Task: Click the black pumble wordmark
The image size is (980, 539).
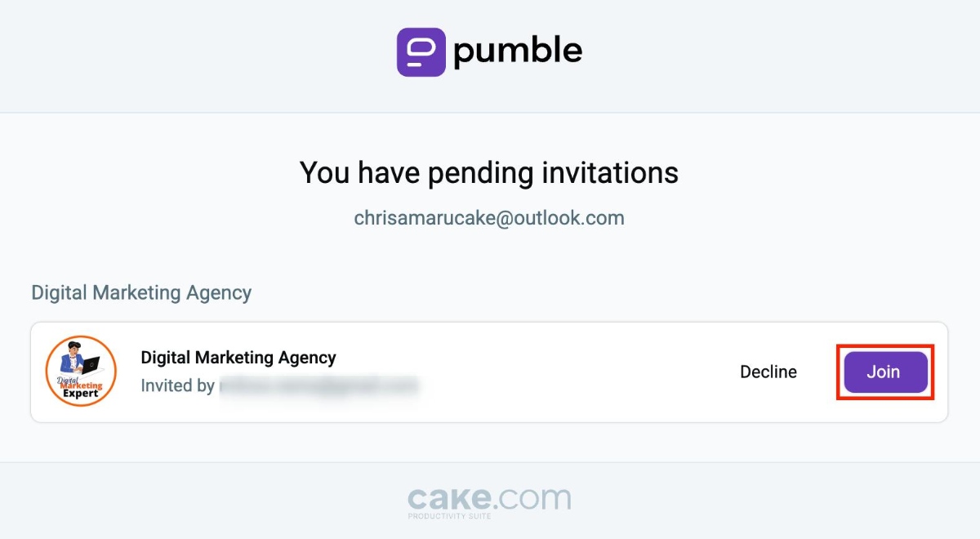Action: tap(518, 53)
